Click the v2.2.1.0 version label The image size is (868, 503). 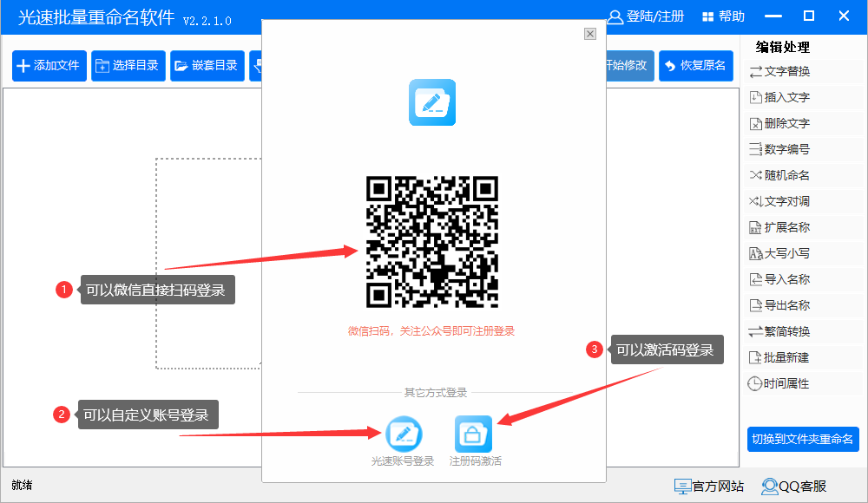(x=207, y=21)
